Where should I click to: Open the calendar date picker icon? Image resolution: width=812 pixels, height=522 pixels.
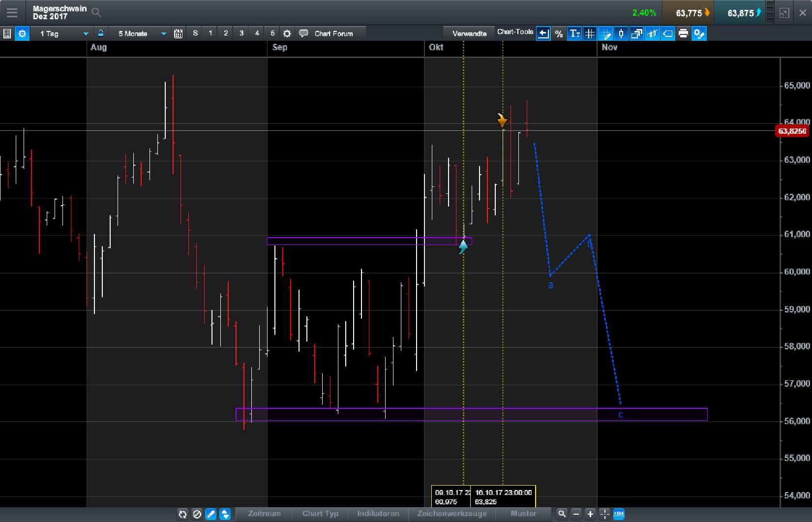click(179, 33)
